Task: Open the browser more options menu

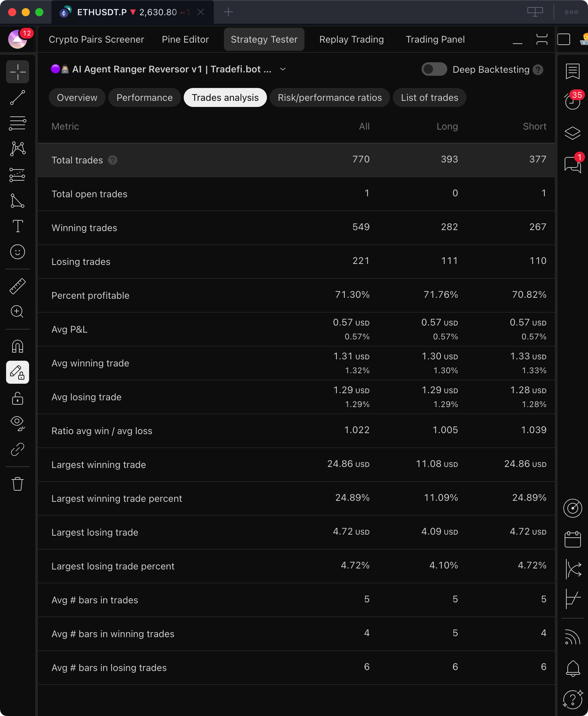Action: pyautogui.click(x=571, y=12)
